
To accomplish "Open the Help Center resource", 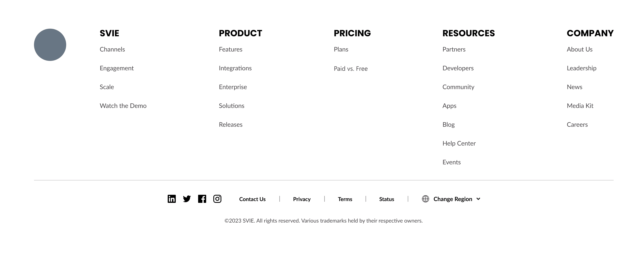I will [x=459, y=143].
